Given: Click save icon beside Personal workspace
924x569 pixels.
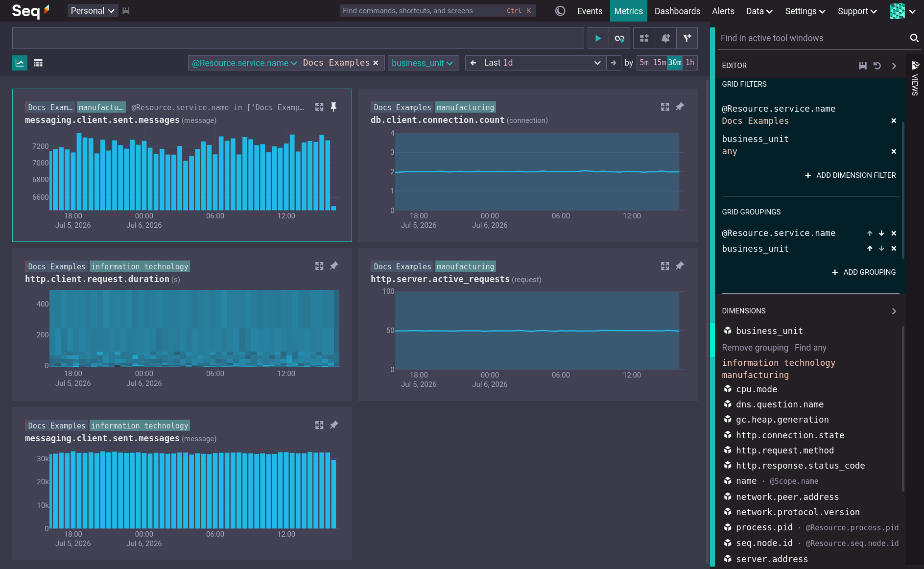Looking at the screenshot, I should click(x=126, y=11).
